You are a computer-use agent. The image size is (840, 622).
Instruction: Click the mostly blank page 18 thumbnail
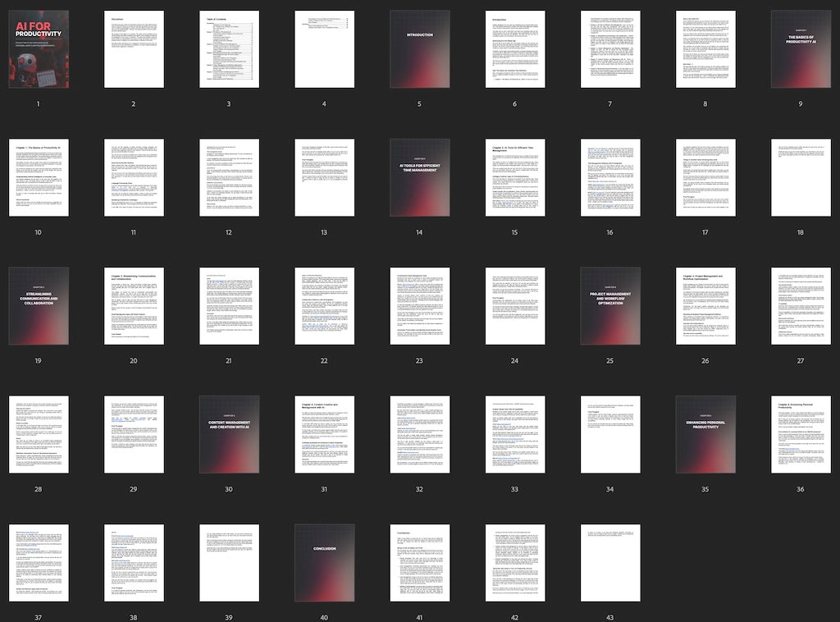tap(800, 177)
